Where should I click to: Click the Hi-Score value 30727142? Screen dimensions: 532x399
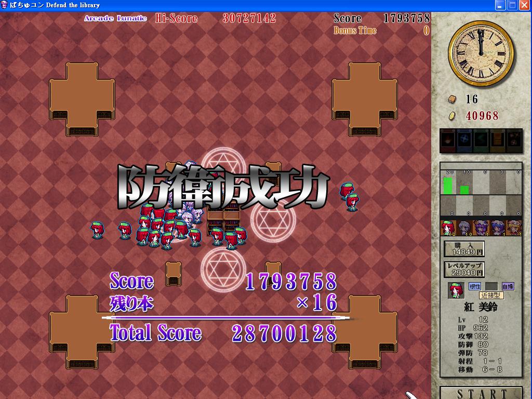point(249,18)
